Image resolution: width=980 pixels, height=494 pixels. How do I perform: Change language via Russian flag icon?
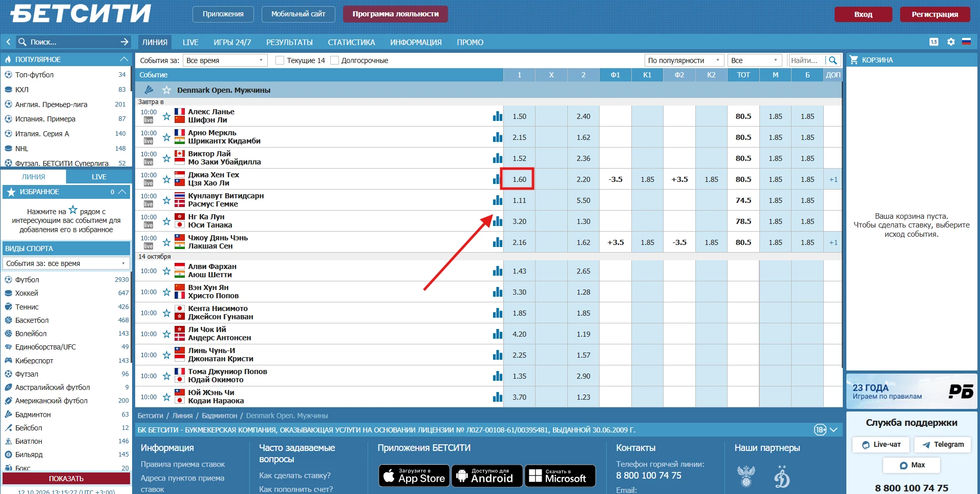[967, 42]
